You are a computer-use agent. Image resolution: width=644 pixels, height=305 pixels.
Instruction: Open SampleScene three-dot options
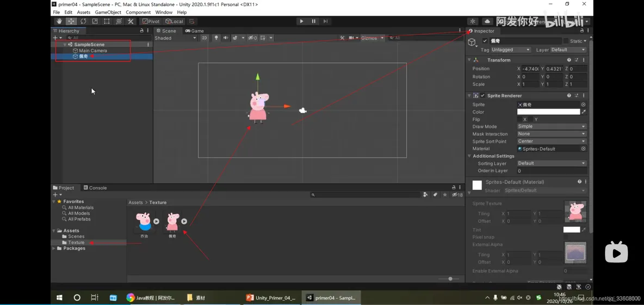pyautogui.click(x=148, y=45)
